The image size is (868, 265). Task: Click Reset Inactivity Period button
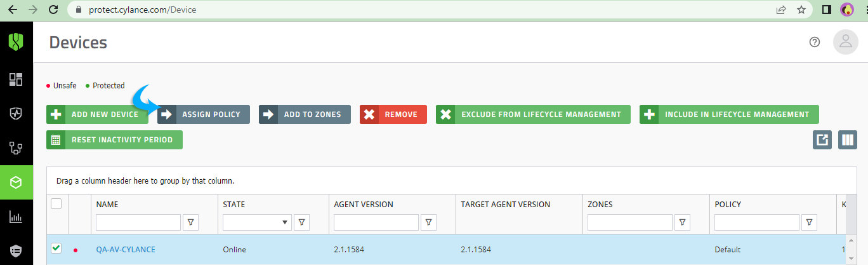pyautogui.click(x=114, y=140)
